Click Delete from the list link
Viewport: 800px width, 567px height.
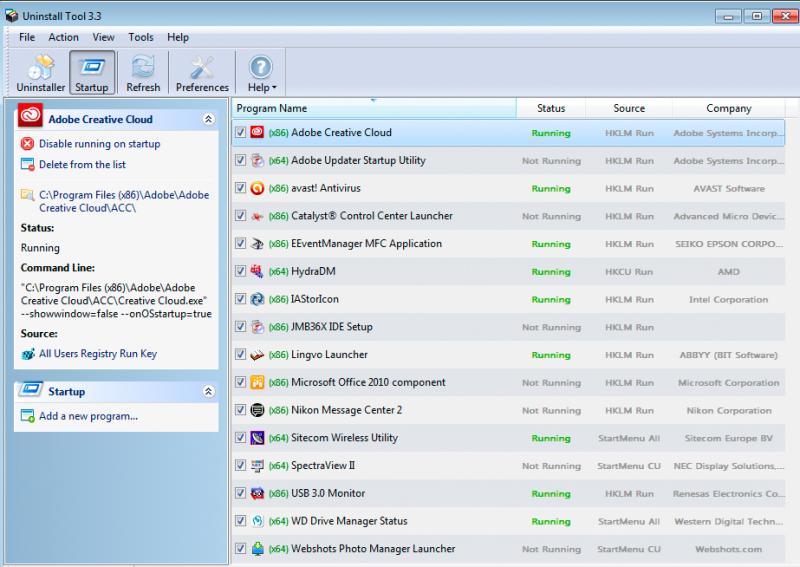82,164
